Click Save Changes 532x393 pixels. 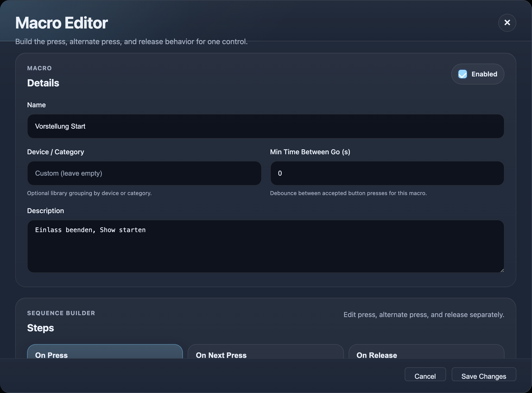point(484,374)
